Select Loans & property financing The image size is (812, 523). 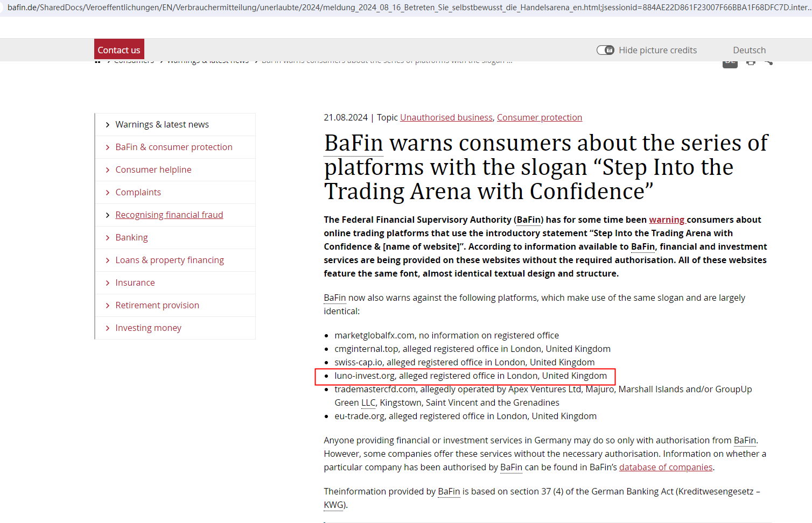tap(170, 260)
